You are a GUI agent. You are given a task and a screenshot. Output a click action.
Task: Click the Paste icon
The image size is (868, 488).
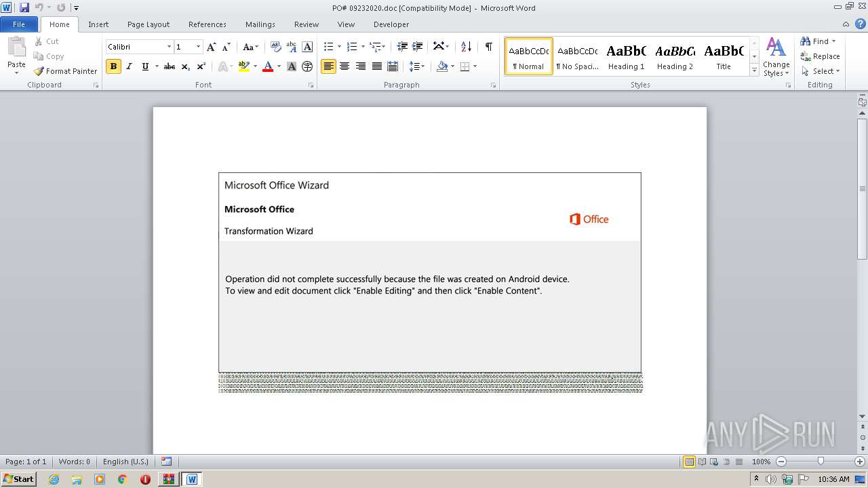point(16,47)
